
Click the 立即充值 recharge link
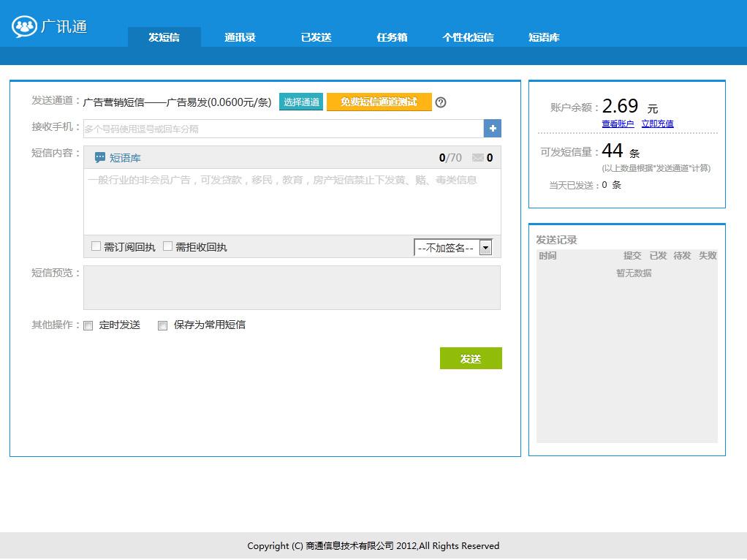coord(657,124)
